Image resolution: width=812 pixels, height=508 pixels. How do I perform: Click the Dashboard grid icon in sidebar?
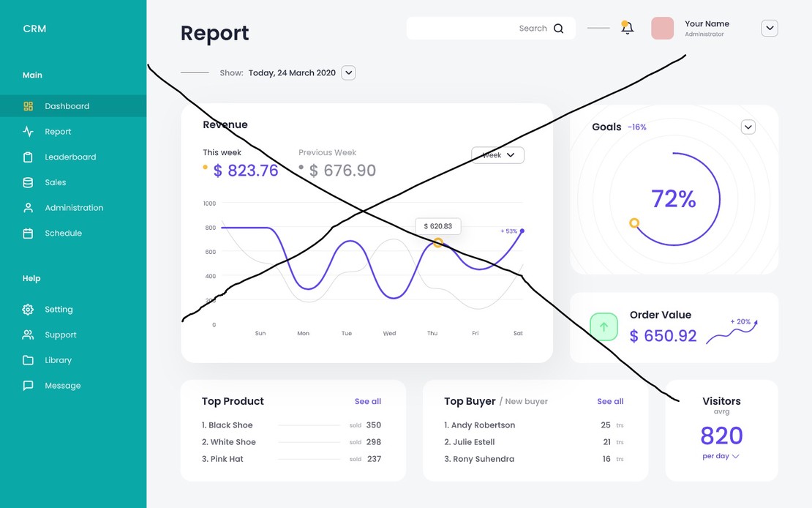[x=29, y=106]
